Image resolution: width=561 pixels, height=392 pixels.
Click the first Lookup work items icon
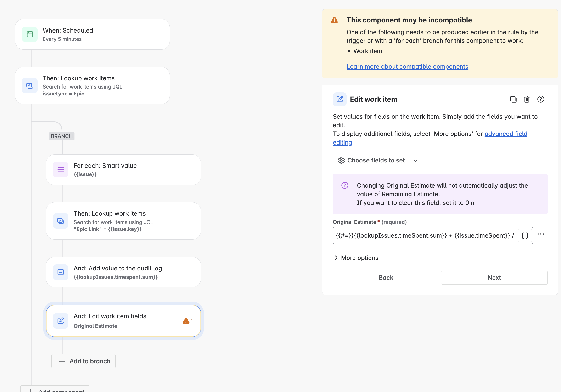click(x=30, y=85)
